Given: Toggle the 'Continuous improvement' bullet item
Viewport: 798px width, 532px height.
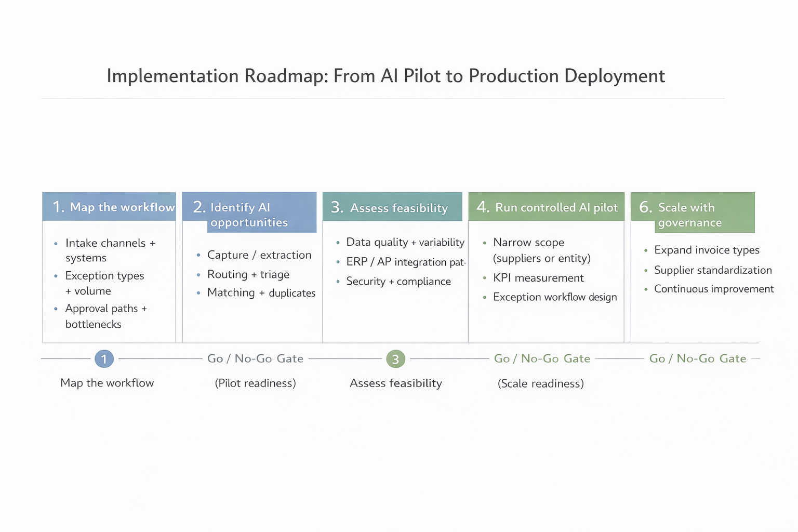Looking at the screenshot, I should (714, 289).
